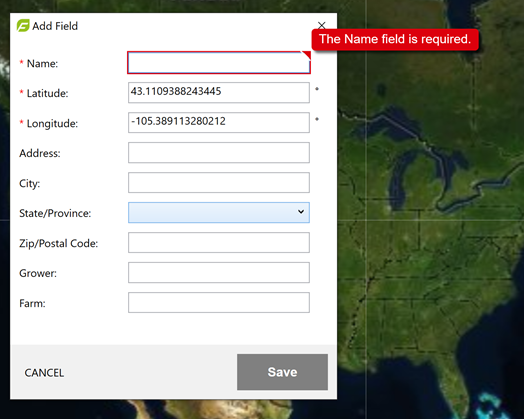The width and height of the screenshot is (524, 419).
Task: Click the gray Save button
Action: [x=282, y=372]
